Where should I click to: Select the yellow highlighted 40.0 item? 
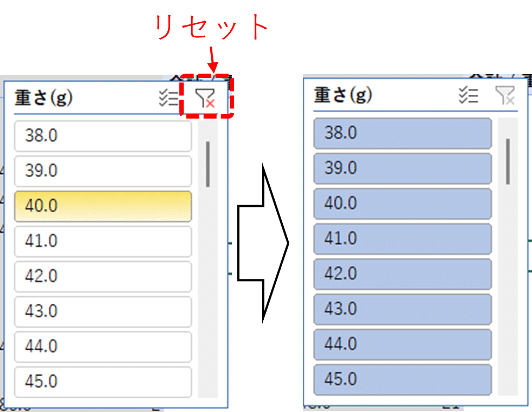pyautogui.click(x=103, y=206)
